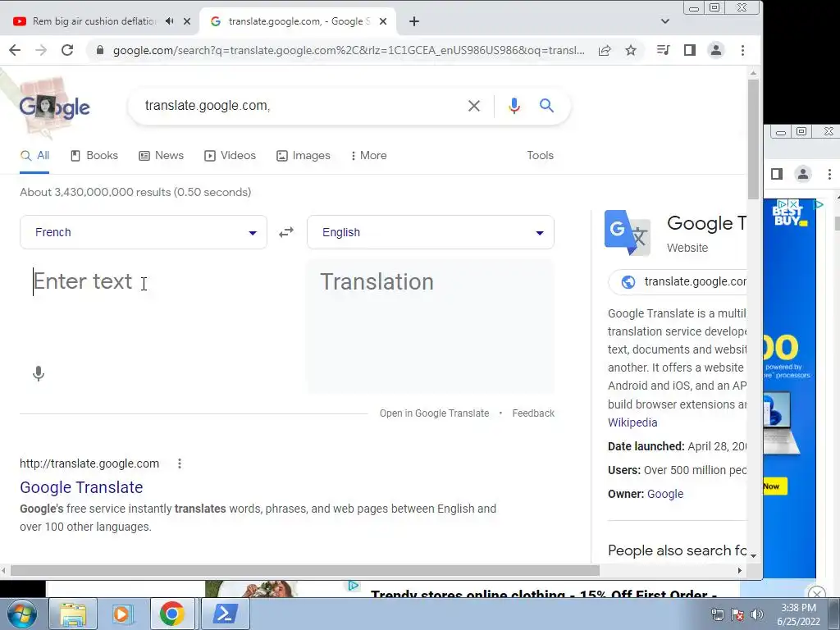Open the search Tools options
840x630 pixels.
(540, 155)
